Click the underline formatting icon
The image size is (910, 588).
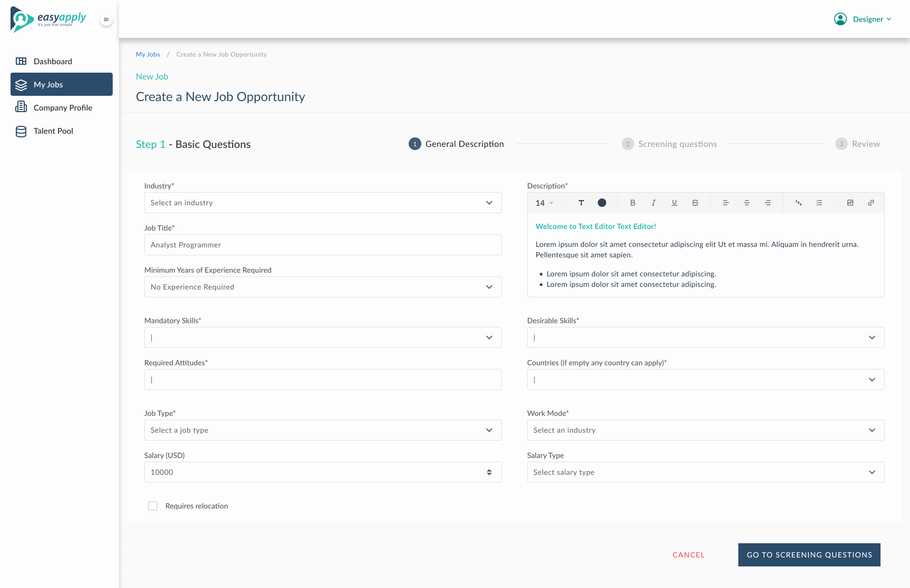tap(674, 203)
